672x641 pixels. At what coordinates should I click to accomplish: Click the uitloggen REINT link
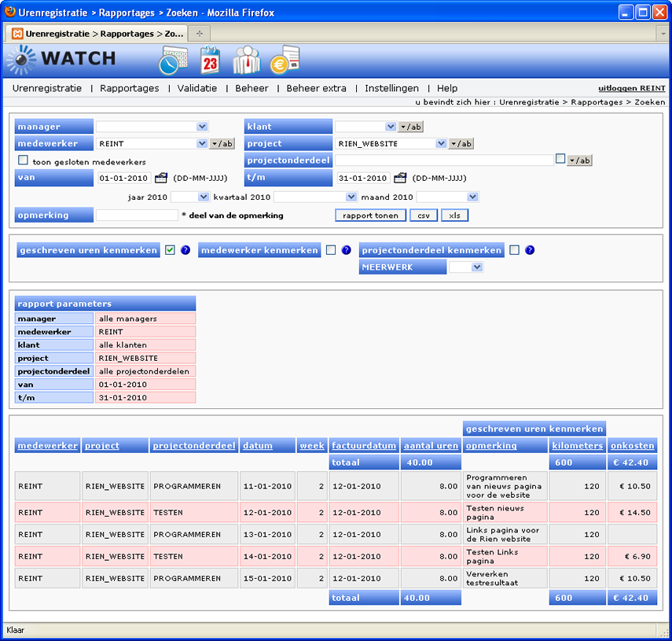(632, 88)
